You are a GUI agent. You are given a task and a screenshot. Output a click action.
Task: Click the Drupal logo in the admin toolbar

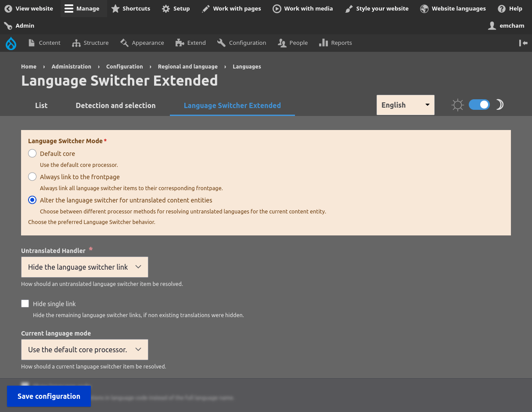[11, 43]
